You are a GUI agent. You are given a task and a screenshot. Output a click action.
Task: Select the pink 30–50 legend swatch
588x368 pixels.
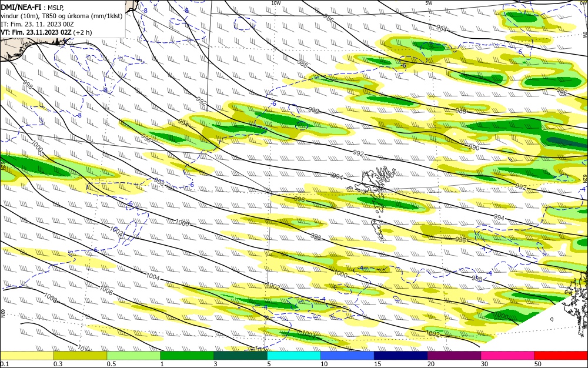(x=508, y=356)
